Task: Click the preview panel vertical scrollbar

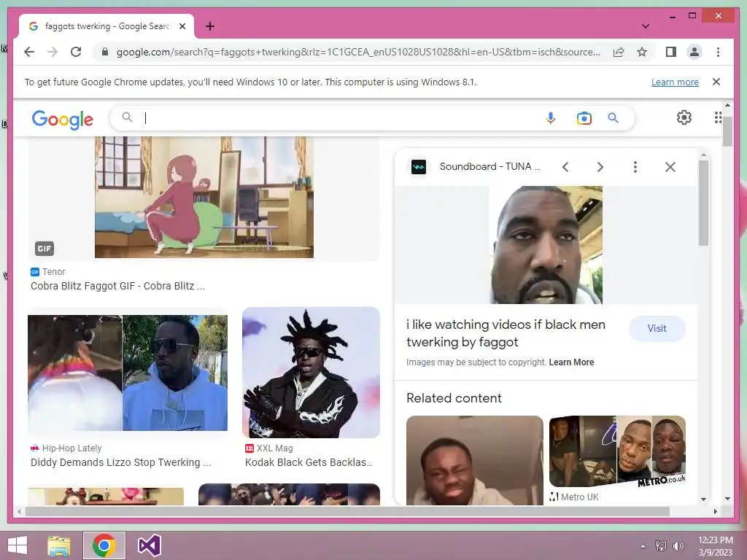Action: 703,203
